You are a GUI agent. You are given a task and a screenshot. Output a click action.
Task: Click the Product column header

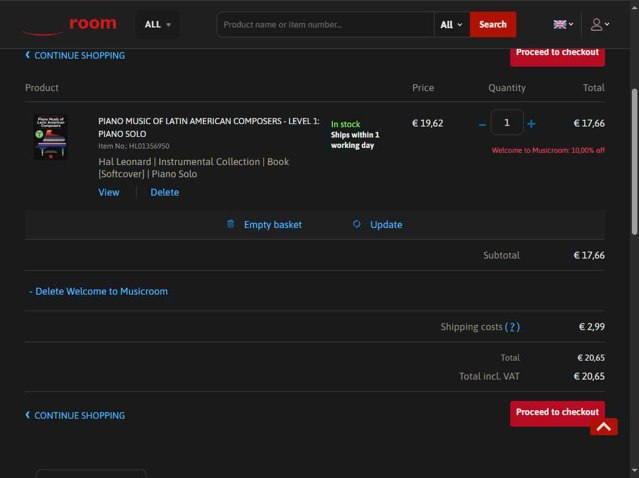tap(42, 88)
